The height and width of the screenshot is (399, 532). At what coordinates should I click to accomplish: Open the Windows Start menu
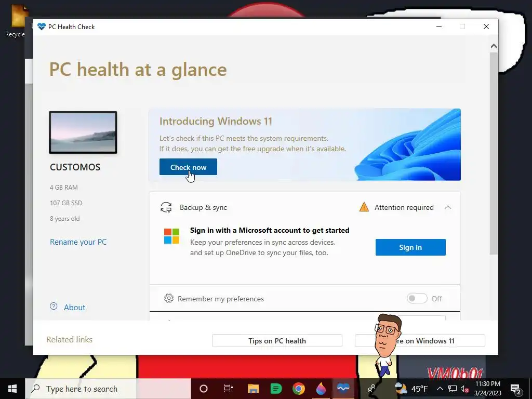(x=12, y=389)
